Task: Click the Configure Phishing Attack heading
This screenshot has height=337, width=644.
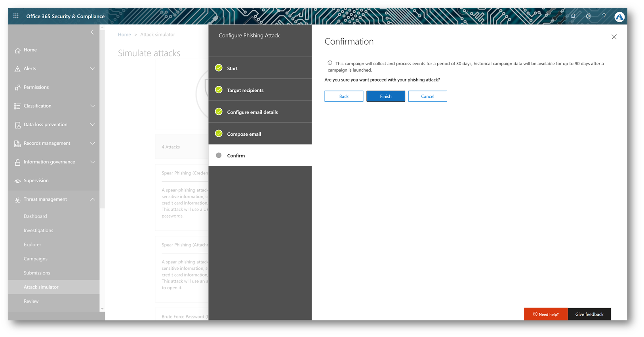Action: [249, 35]
